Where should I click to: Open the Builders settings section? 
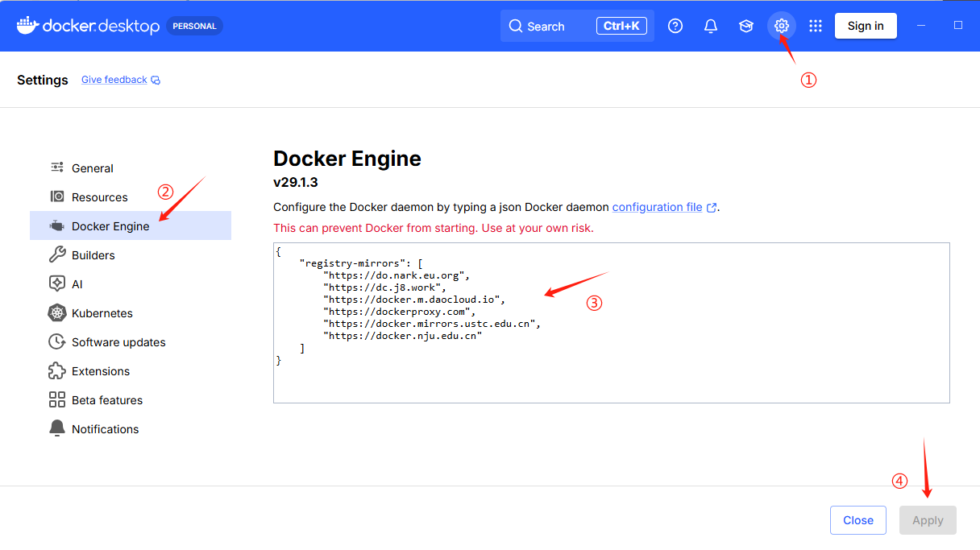(x=131, y=254)
